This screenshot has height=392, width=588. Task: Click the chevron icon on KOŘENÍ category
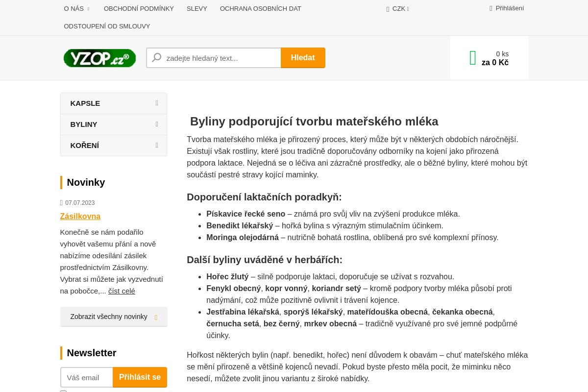pyautogui.click(x=156, y=145)
